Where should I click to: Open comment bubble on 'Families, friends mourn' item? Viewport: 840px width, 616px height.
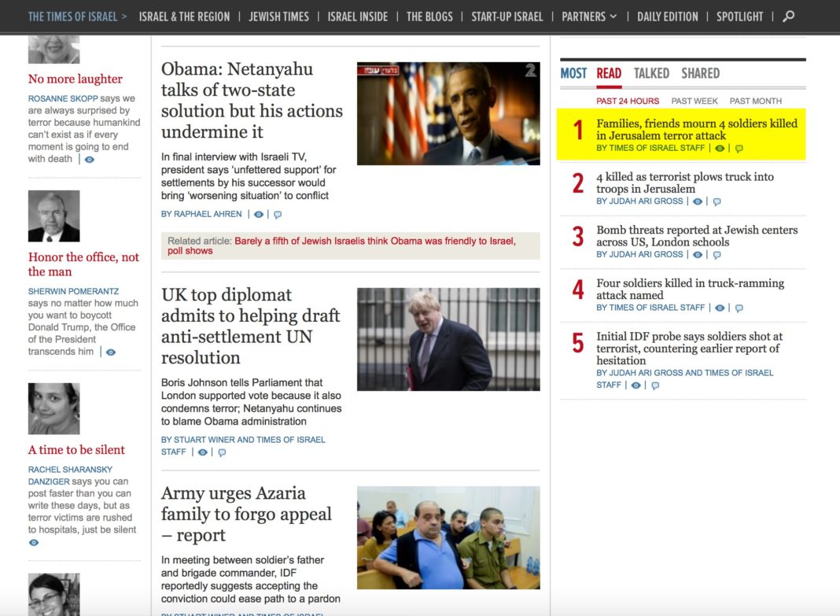pyautogui.click(x=739, y=149)
